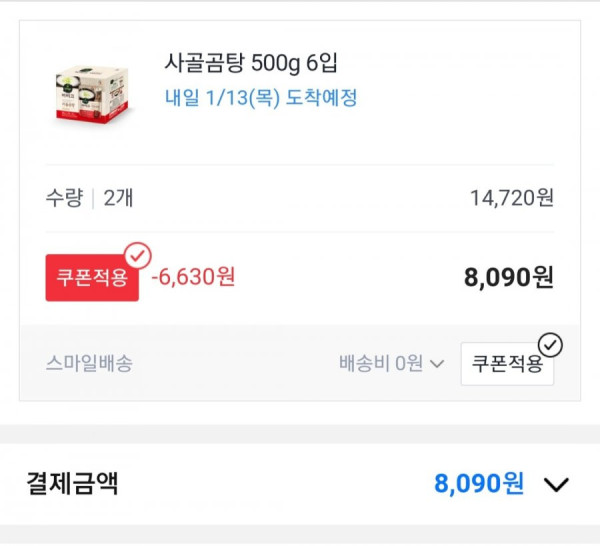Click the 수량 2개 quantity text

point(89,198)
